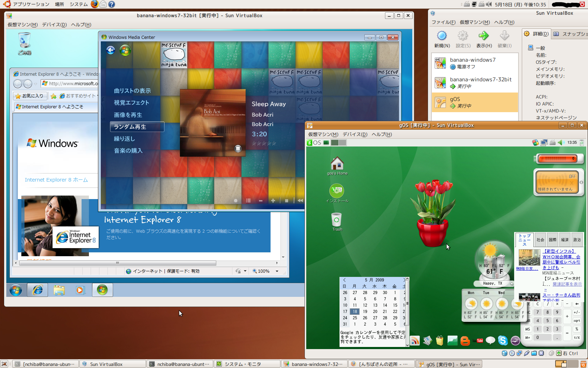This screenshot has width=588, height=368.
Task: Click 視覚エフェクト in Media Center
Action: pyautogui.click(x=132, y=103)
